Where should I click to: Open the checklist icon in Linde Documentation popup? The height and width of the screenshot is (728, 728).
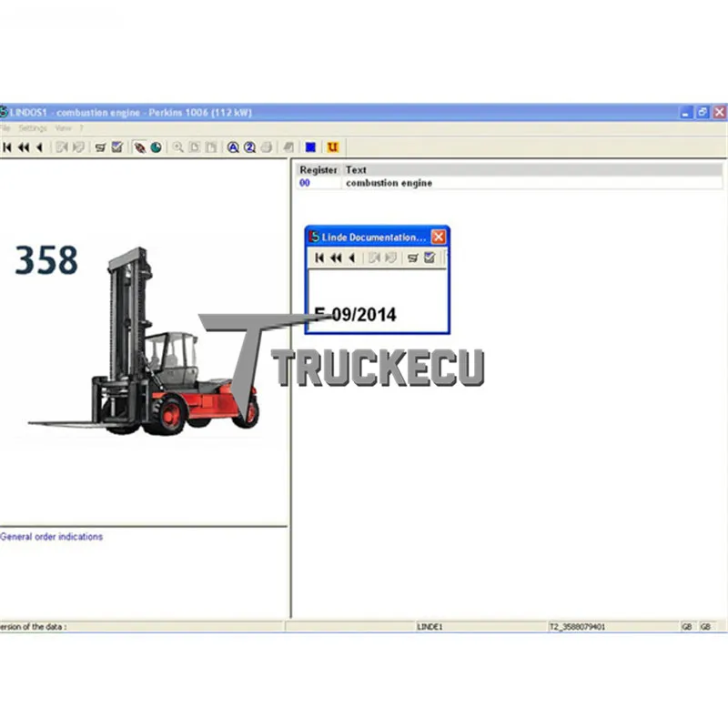[430, 258]
